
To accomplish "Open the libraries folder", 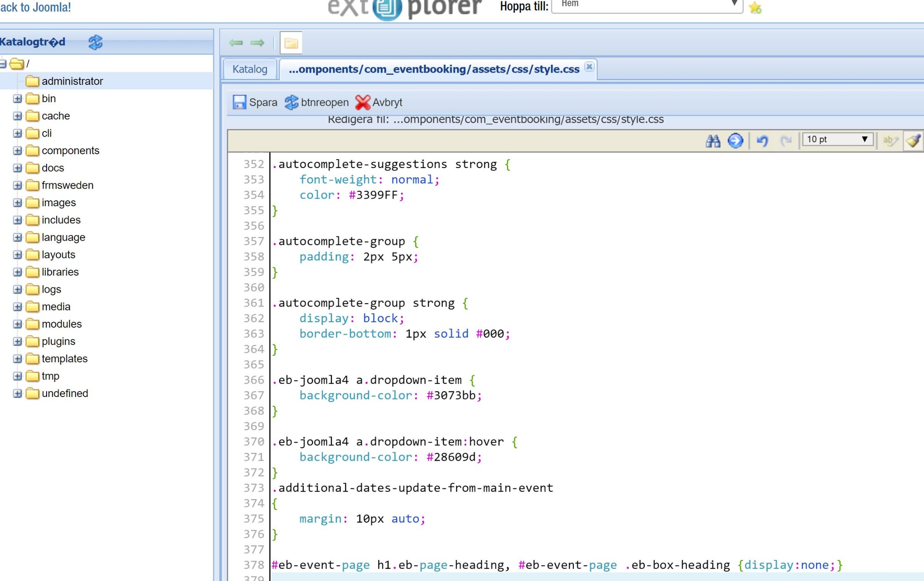I will 60,272.
